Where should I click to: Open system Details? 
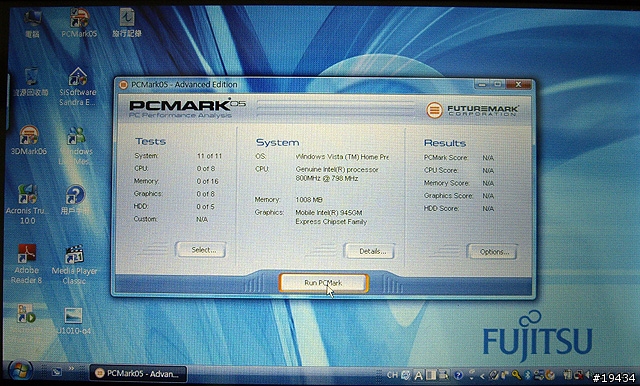[370, 251]
